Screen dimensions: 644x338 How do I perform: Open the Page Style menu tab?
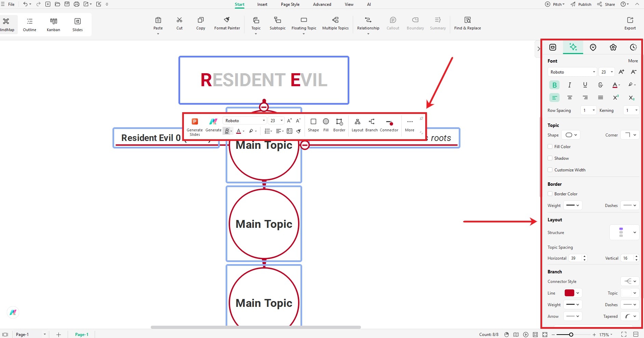290,4
